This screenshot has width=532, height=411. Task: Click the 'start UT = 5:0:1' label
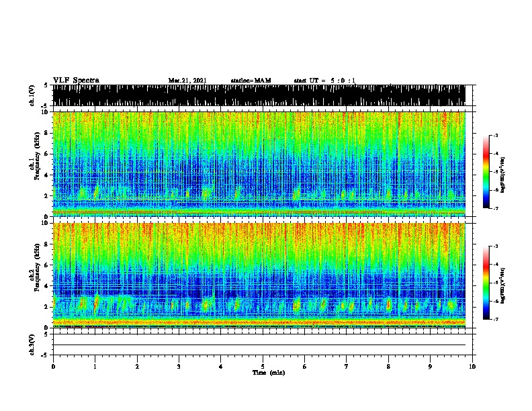point(324,81)
